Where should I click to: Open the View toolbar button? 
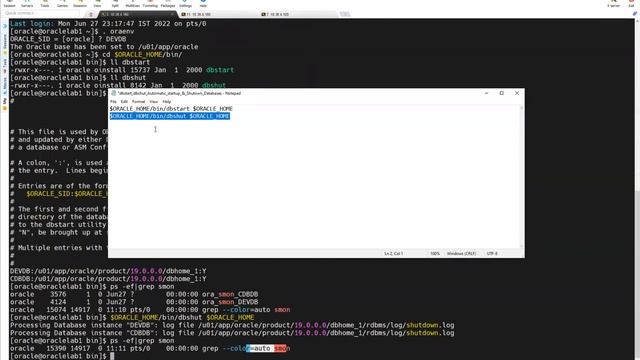[97, 4]
